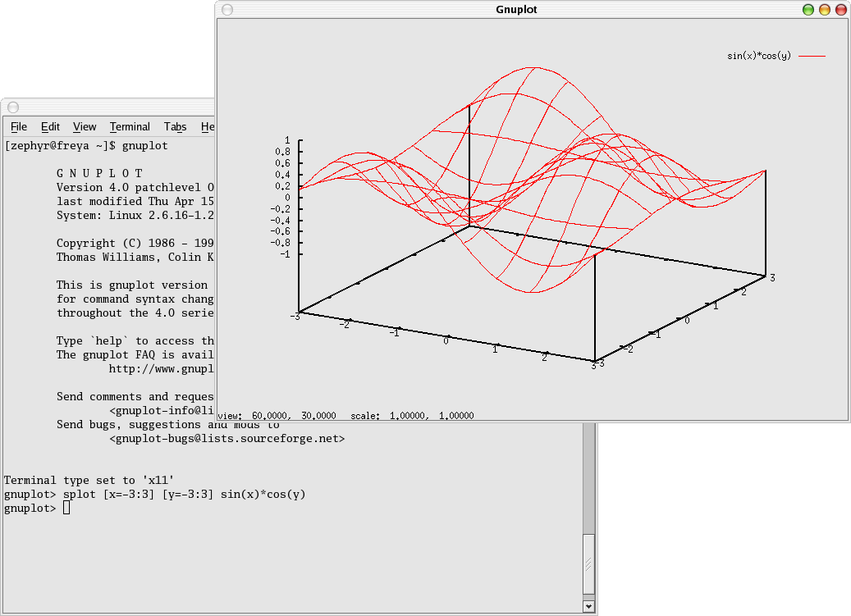Click the round button at left of Gnuplot title bar
This screenshot has width=851, height=616.
pyautogui.click(x=227, y=10)
